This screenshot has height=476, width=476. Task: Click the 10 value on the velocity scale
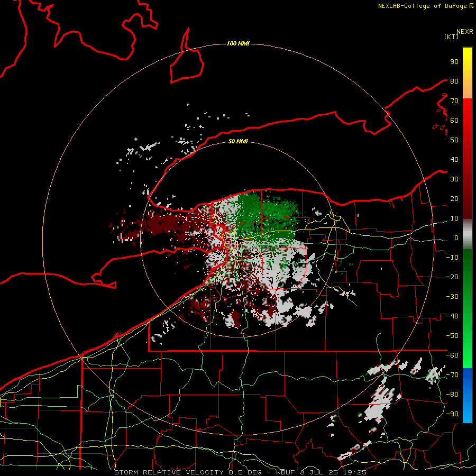click(x=454, y=218)
